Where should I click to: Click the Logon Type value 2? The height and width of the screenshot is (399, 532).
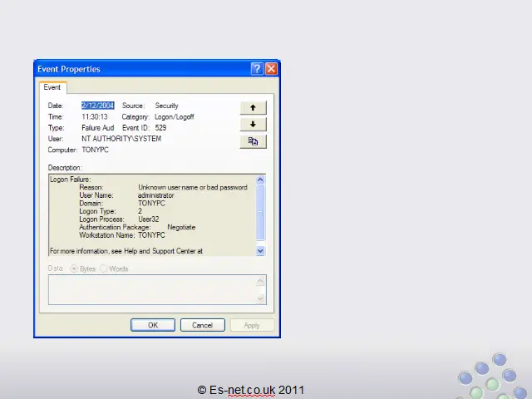tap(140, 211)
